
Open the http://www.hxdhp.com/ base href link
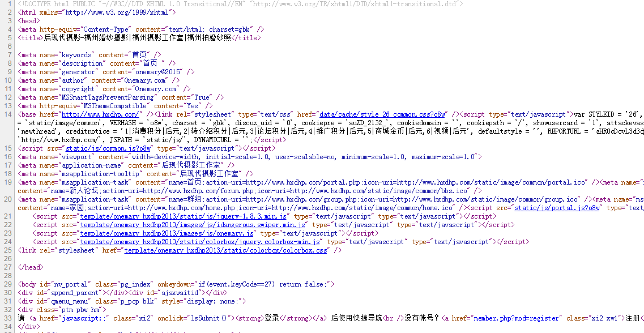(100, 114)
